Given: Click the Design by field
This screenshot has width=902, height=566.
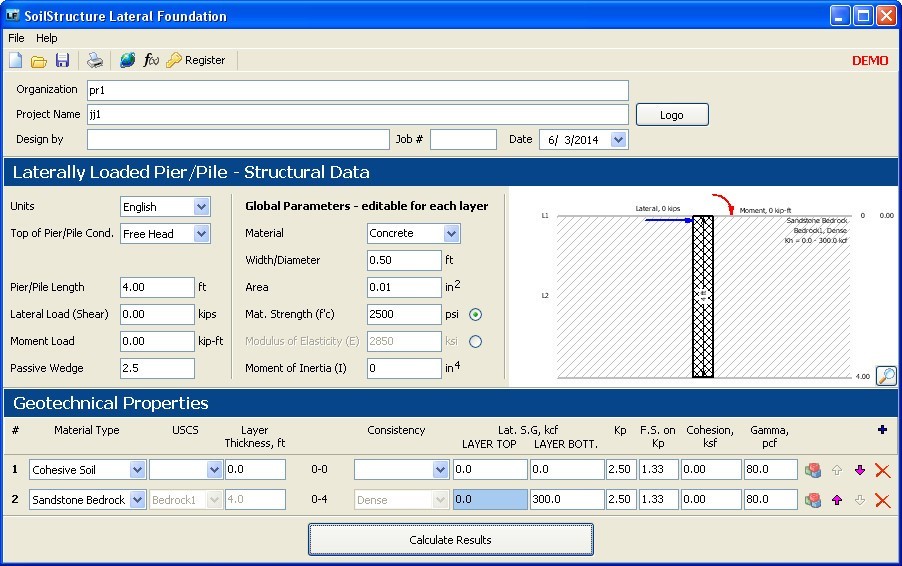Looking at the screenshot, I should (238, 139).
